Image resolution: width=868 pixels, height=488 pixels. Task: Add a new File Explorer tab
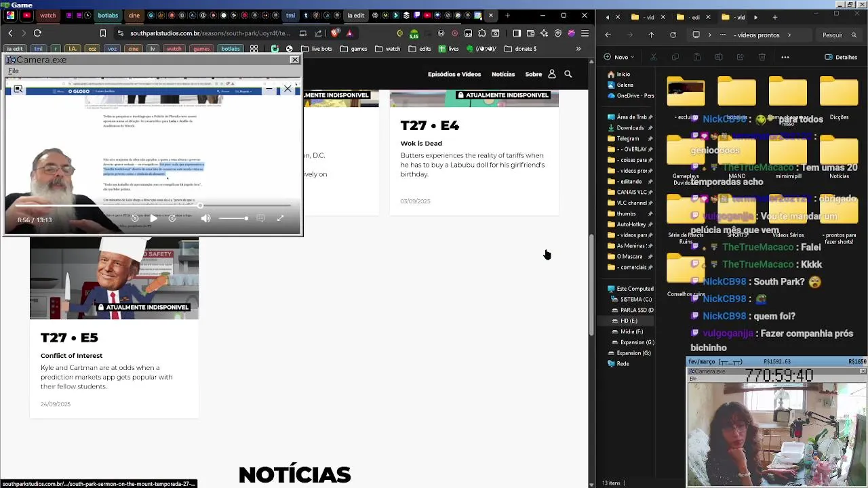pyautogui.click(x=774, y=17)
